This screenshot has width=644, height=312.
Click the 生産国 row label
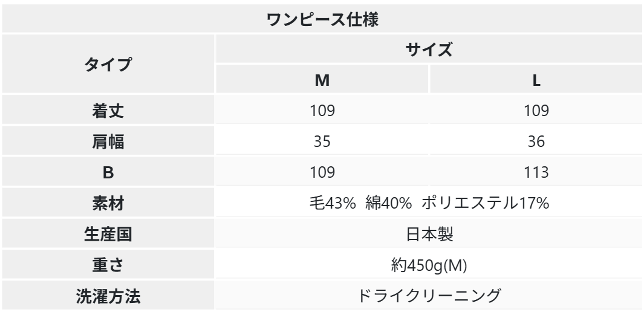(108, 234)
